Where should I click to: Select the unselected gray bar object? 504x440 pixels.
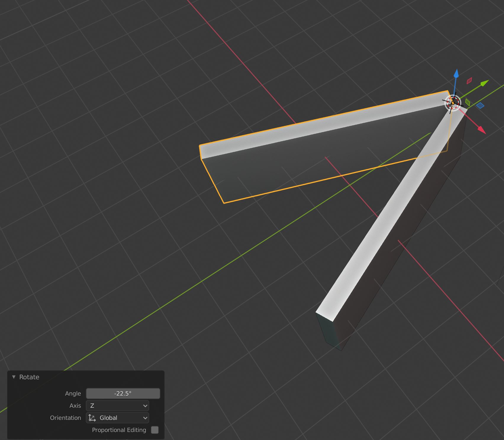click(x=394, y=219)
